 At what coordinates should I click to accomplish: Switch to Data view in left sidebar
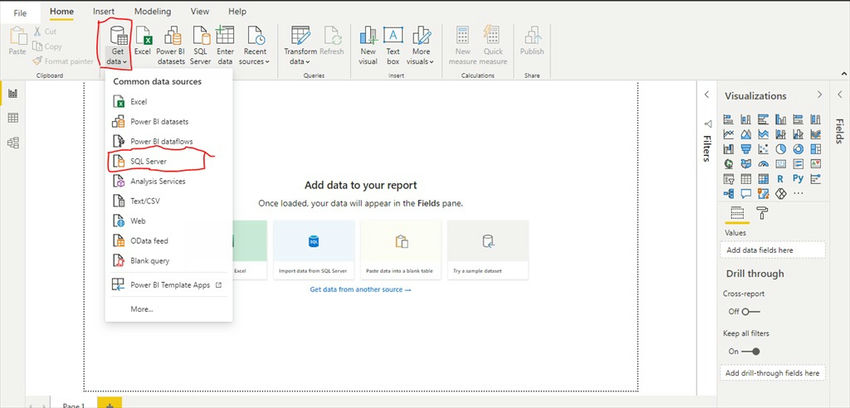13,118
